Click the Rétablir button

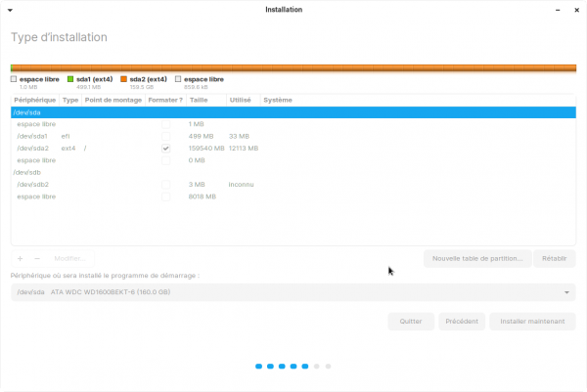[x=555, y=259]
